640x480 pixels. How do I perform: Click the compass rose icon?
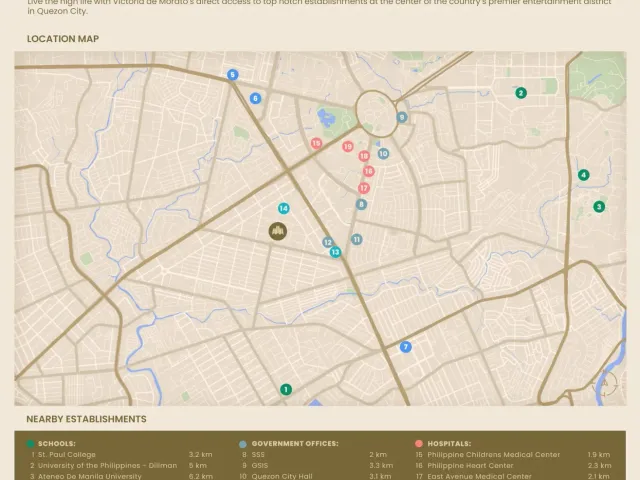pos(605,383)
